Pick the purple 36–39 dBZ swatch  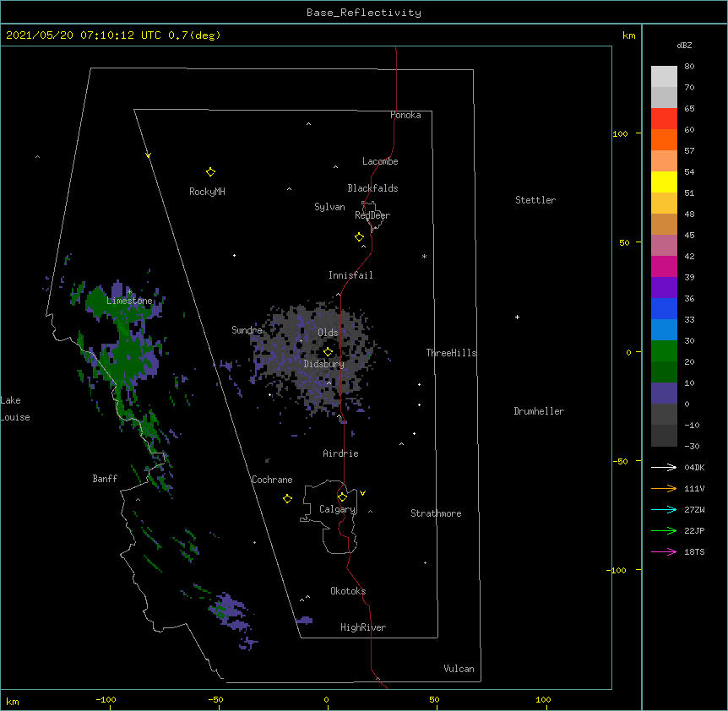click(x=664, y=288)
